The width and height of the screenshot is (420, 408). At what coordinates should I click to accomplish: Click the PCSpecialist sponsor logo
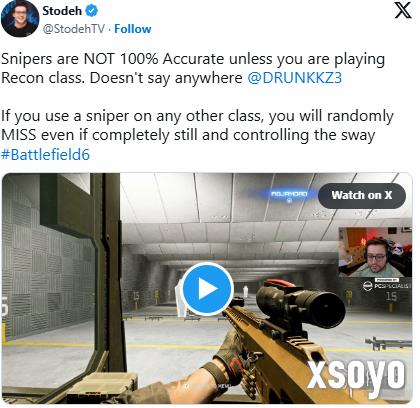click(x=386, y=285)
